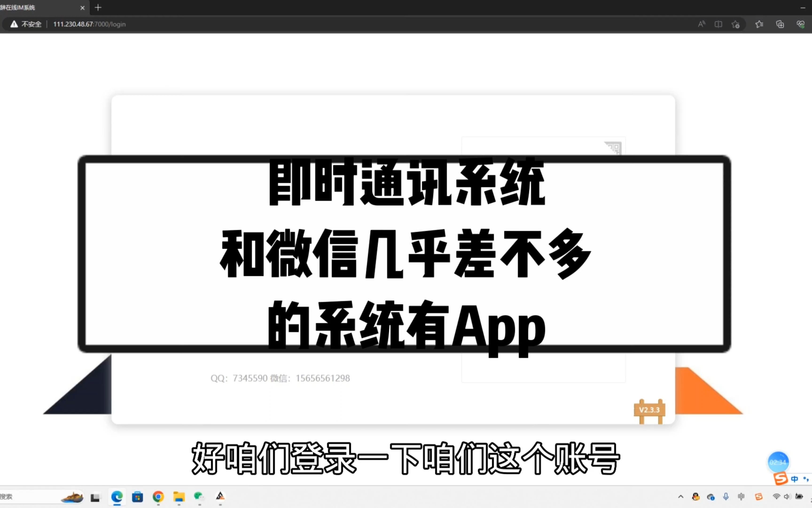Toggle punctuation mode on Sogou floating bar
Viewport: 812px width, 508px height.
[806, 479]
